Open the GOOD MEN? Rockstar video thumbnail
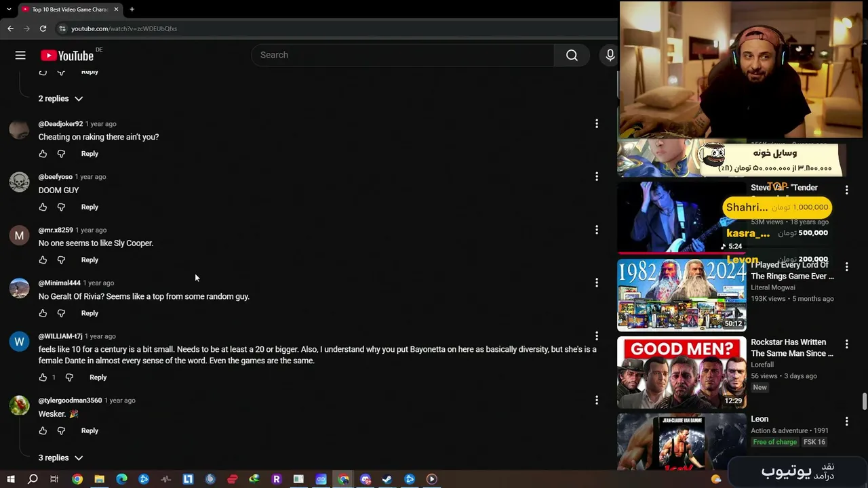The image size is (868, 488). pyautogui.click(x=682, y=372)
